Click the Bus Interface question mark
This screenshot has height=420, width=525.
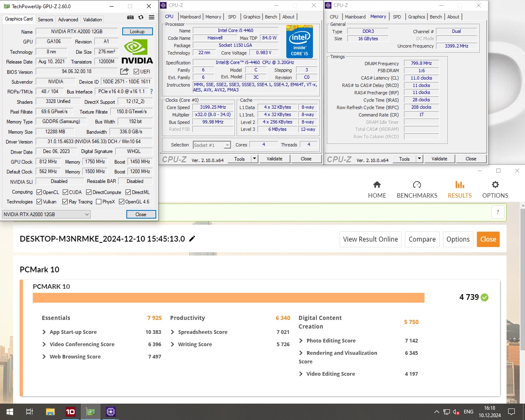pos(151,91)
